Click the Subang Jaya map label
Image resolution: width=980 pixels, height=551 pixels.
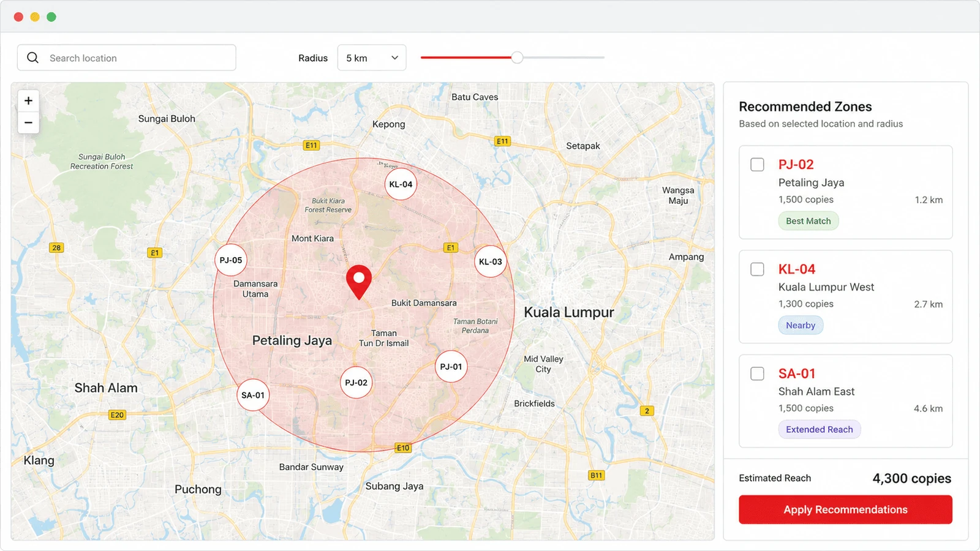(x=394, y=486)
